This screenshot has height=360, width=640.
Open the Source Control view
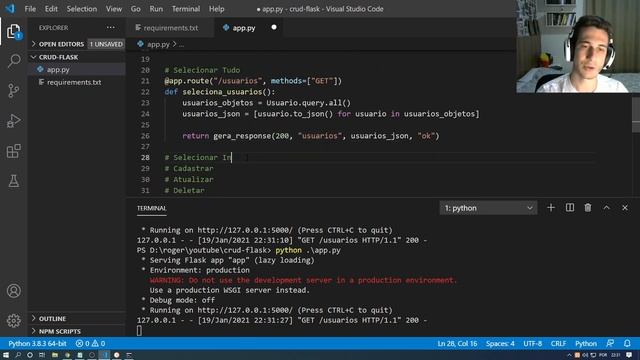(x=13, y=91)
